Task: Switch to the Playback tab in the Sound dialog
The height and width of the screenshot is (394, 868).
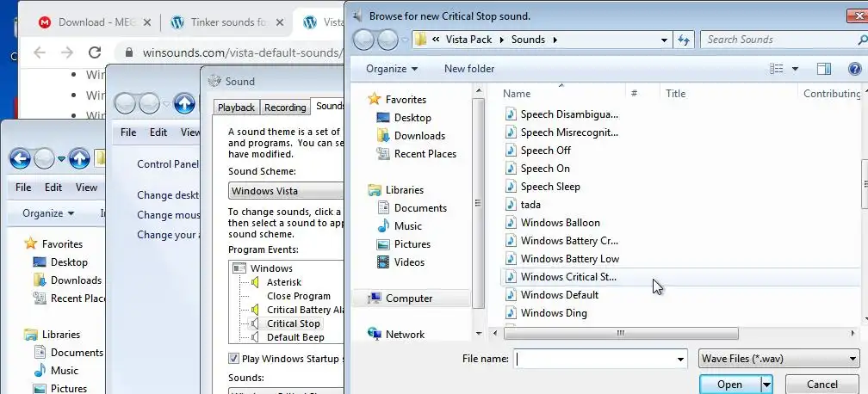Action: click(236, 108)
